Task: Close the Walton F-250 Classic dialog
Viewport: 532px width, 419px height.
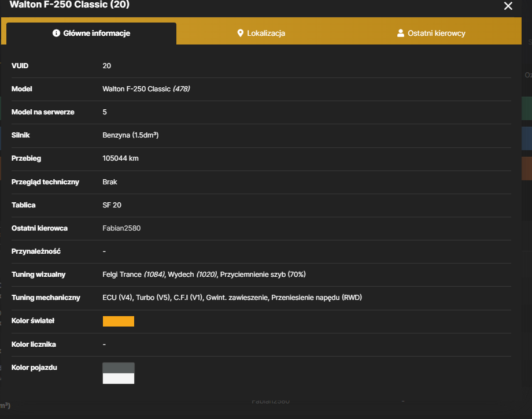Action: (508, 6)
